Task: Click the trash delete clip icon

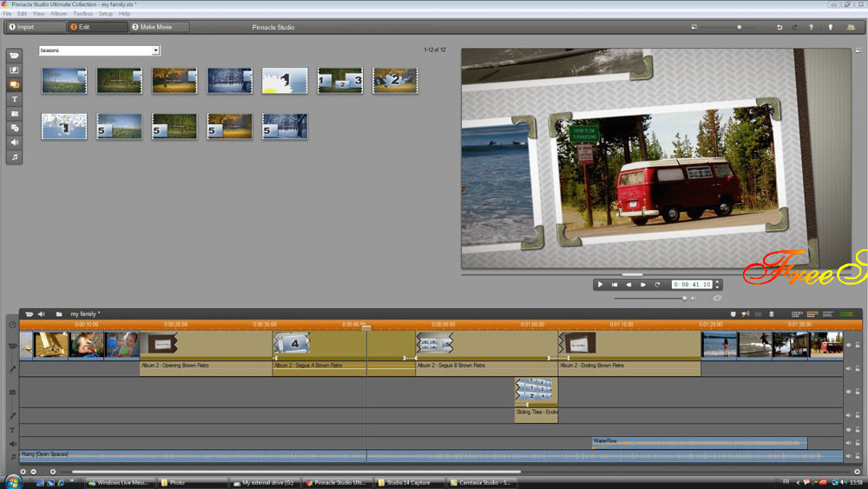Action: (x=772, y=314)
